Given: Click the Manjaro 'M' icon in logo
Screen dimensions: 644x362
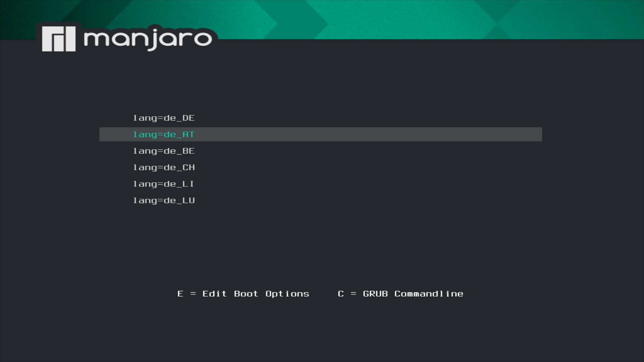Looking at the screenshot, I should pos(58,38).
